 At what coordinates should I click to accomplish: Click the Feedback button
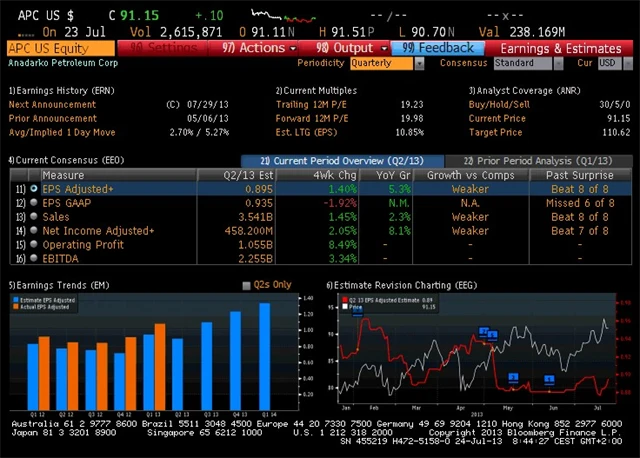[439, 47]
